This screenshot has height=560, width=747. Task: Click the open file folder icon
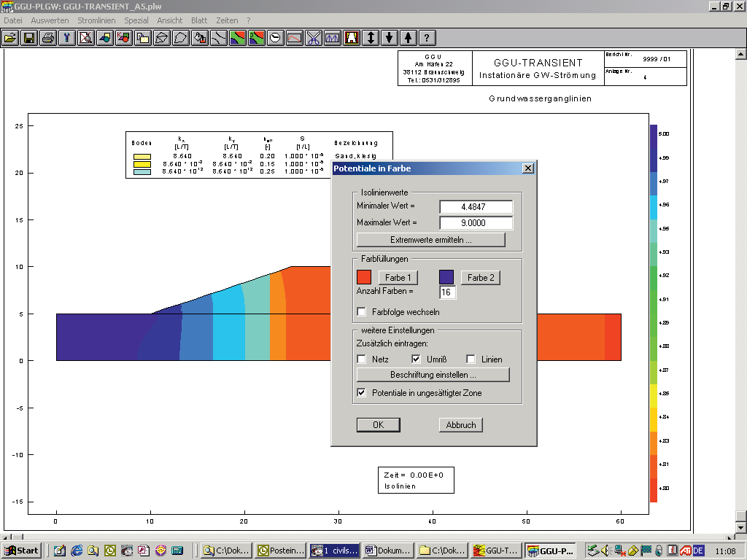pos(11,38)
